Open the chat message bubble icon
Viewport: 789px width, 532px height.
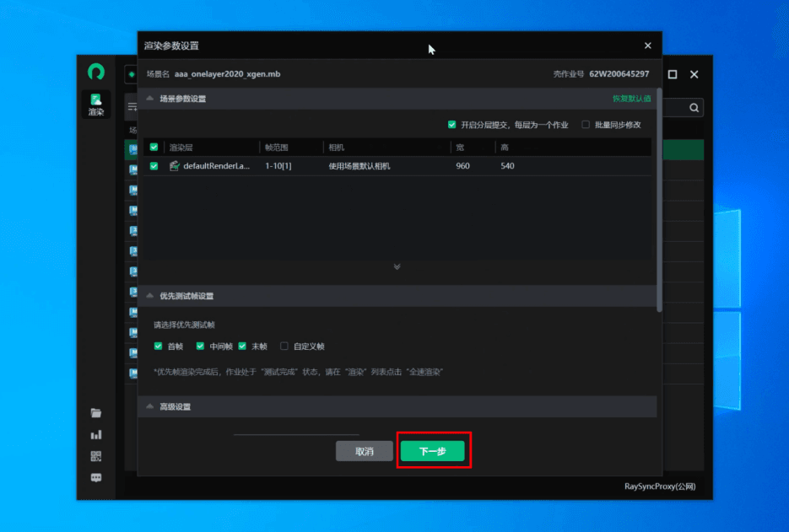point(96,478)
